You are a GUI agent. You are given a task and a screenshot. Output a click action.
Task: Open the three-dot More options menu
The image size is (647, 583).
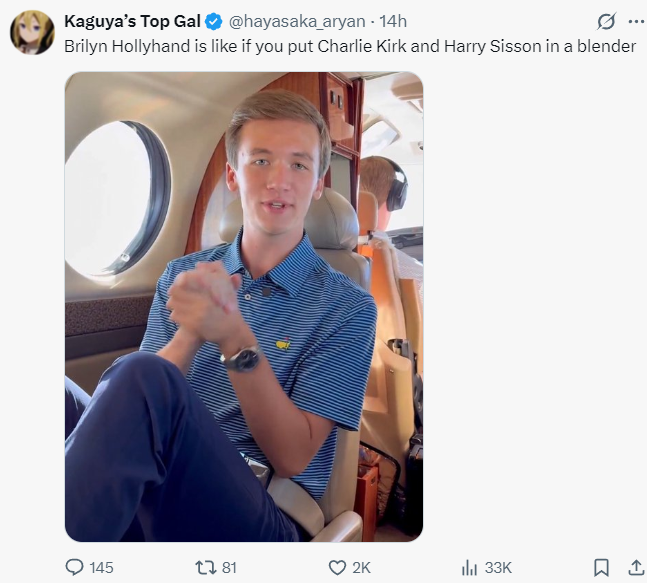[x=635, y=21]
